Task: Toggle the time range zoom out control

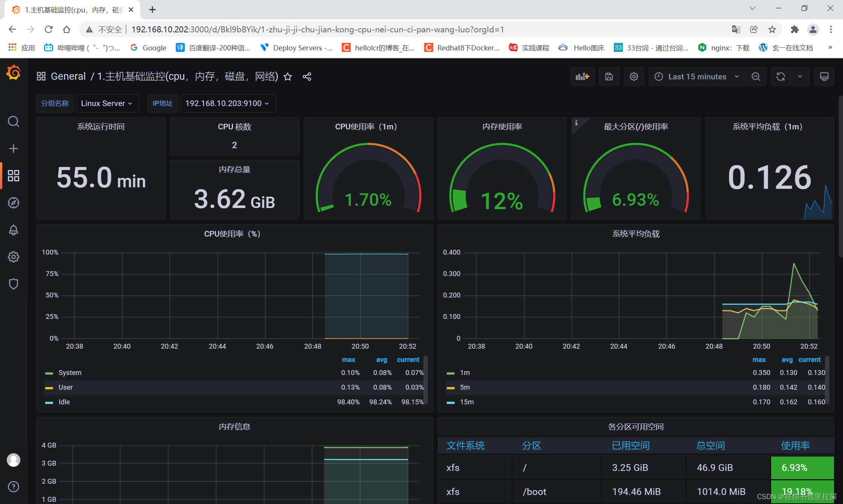Action: pos(756,76)
